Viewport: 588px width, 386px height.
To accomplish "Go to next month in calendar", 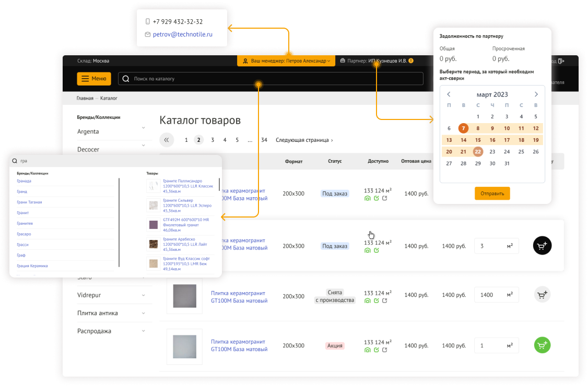I will (536, 94).
